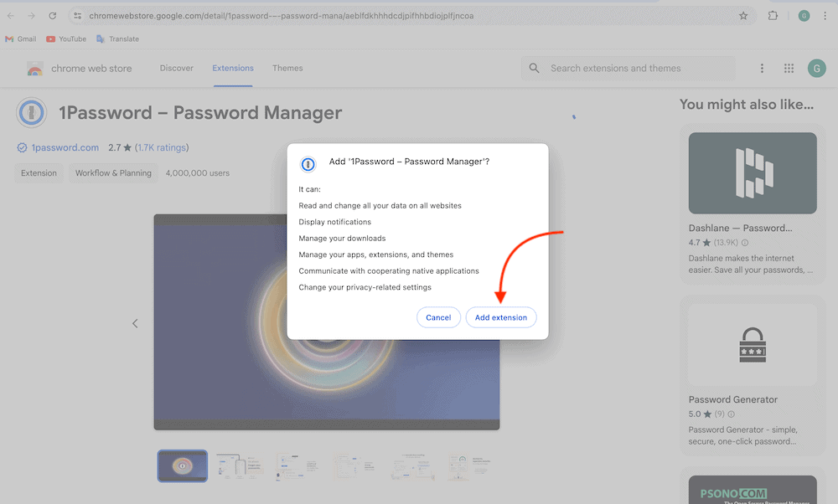Go to previous screenshot with left chevron

[x=135, y=323]
